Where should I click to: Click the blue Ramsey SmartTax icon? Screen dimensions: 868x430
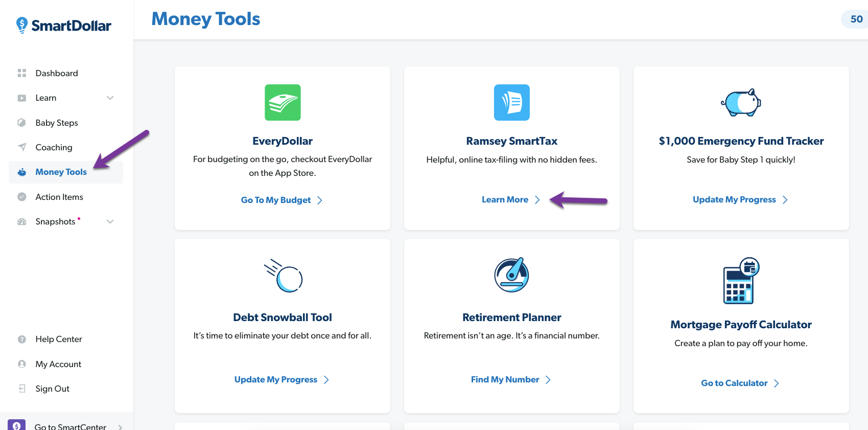click(511, 103)
